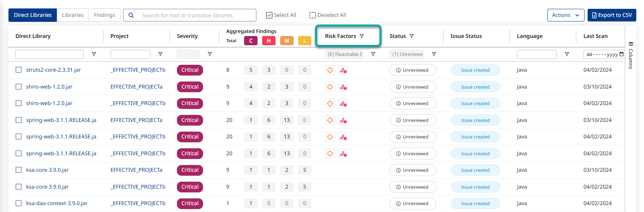Click the exploit risk icon for struts2-core row

pos(343,70)
